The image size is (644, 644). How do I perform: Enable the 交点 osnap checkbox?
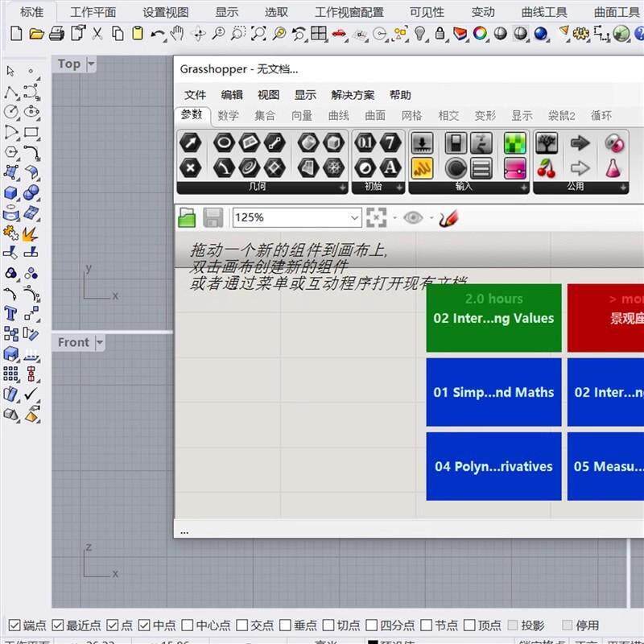[242, 625]
